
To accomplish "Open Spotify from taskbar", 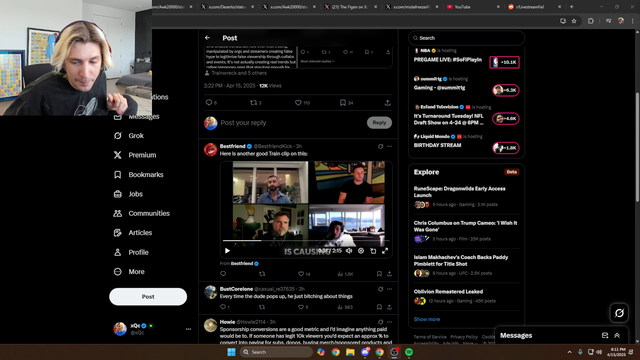I will point(409,352).
